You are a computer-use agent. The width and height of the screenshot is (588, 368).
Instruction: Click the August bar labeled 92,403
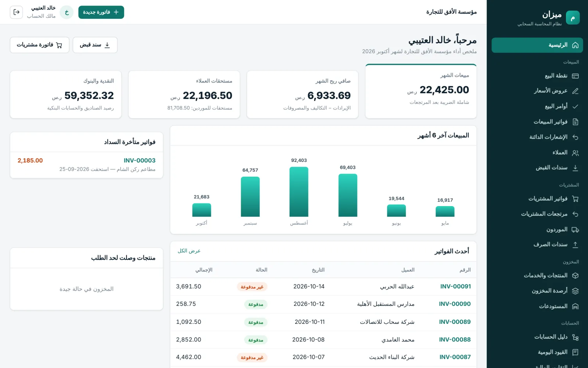(299, 192)
